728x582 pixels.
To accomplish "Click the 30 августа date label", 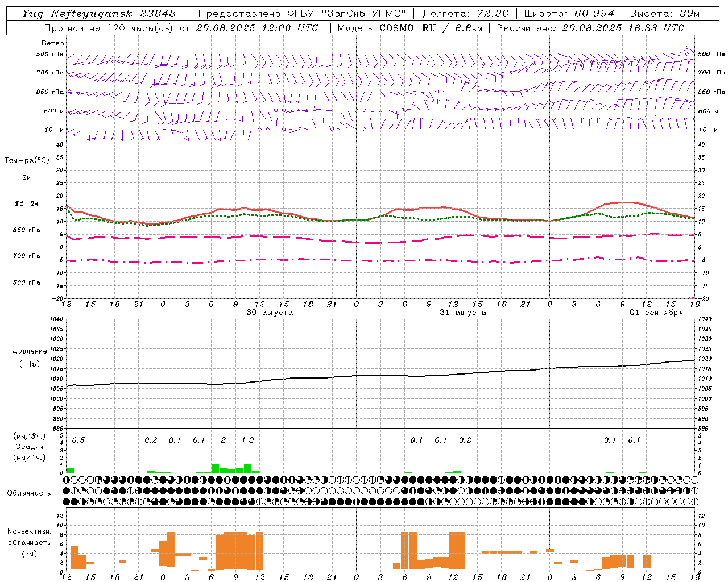I will tap(270, 312).
